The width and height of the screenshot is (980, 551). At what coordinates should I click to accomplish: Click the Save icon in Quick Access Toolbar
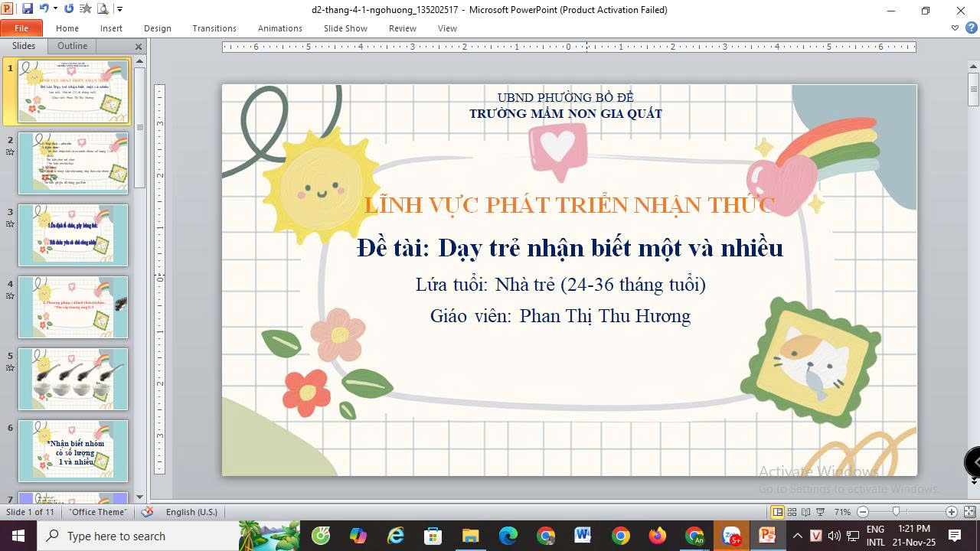[28, 9]
